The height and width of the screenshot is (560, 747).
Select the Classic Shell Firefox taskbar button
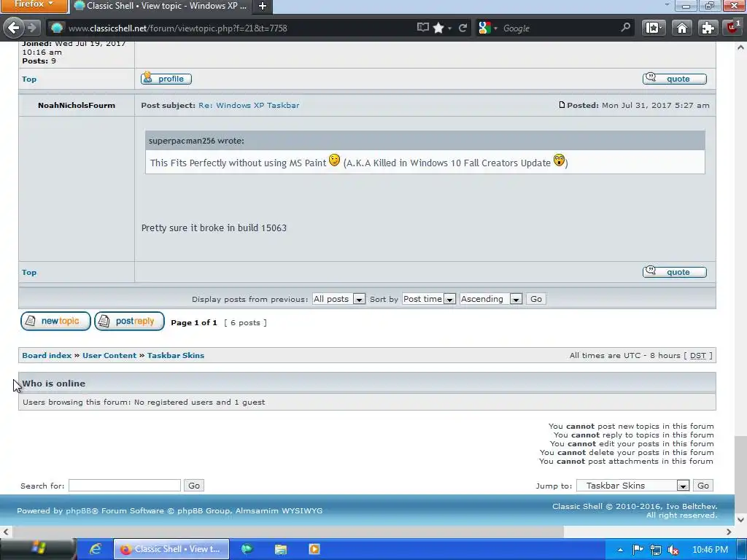171,549
